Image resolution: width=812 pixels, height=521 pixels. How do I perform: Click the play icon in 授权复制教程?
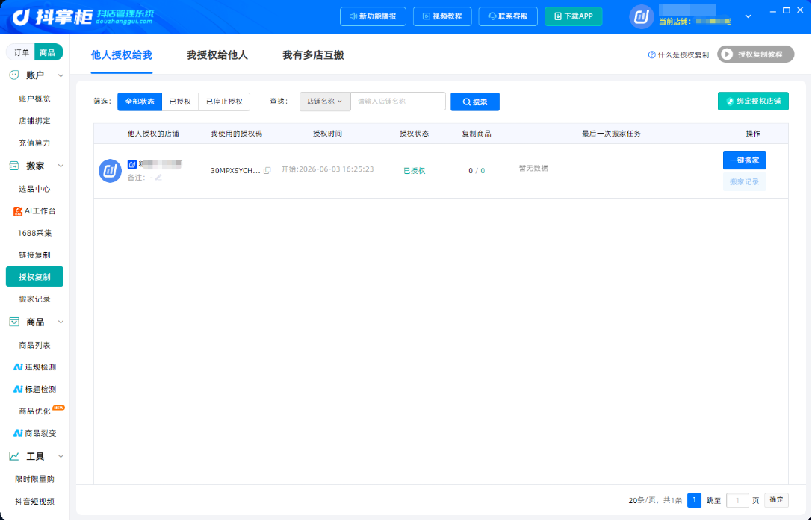click(727, 54)
